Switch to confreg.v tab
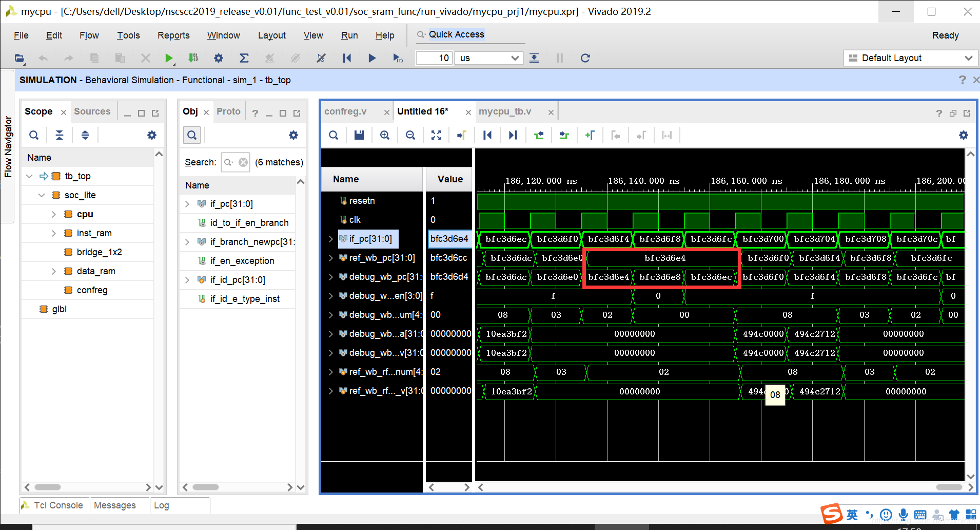 (345, 111)
